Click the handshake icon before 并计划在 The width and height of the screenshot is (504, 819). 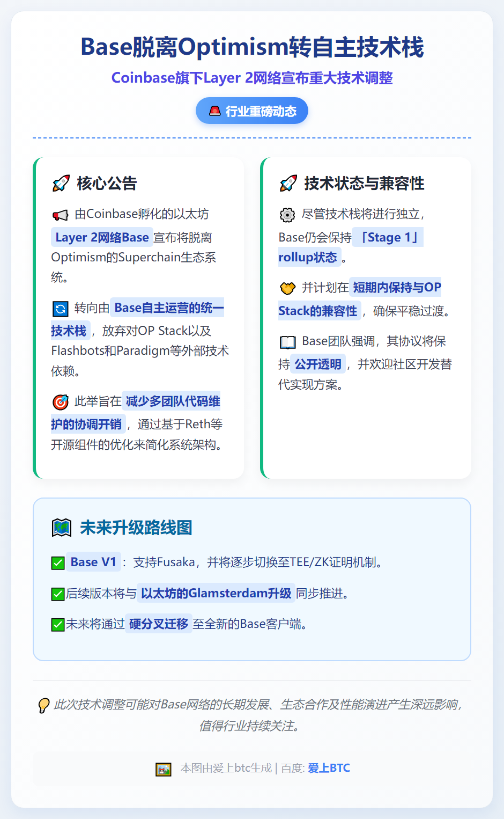288,288
